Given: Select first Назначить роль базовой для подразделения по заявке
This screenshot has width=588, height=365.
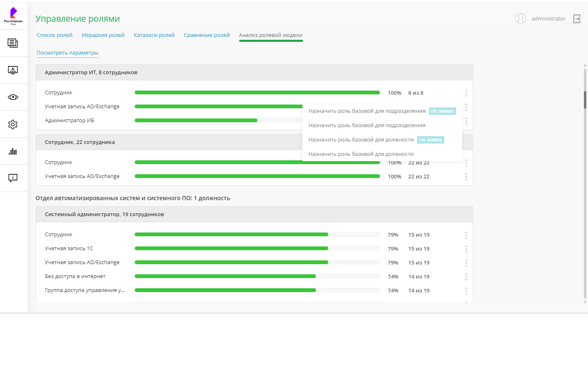Looking at the screenshot, I should (367, 111).
